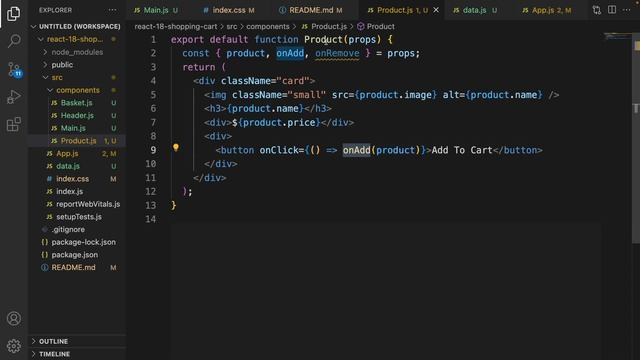Open package.json in the explorer

pyautogui.click(x=77, y=254)
